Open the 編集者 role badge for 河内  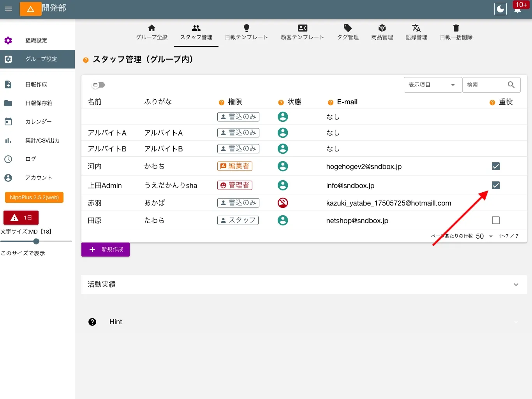coord(235,166)
